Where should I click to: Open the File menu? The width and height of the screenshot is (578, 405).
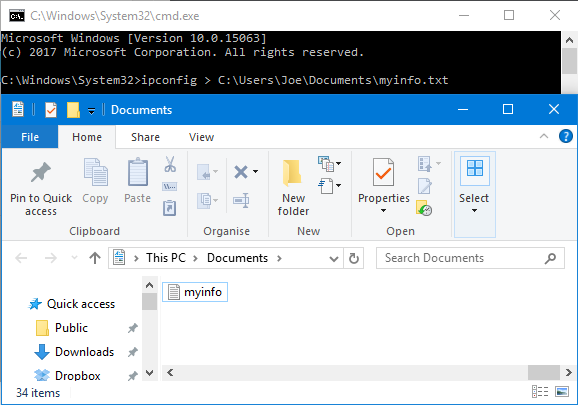[30, 137]
